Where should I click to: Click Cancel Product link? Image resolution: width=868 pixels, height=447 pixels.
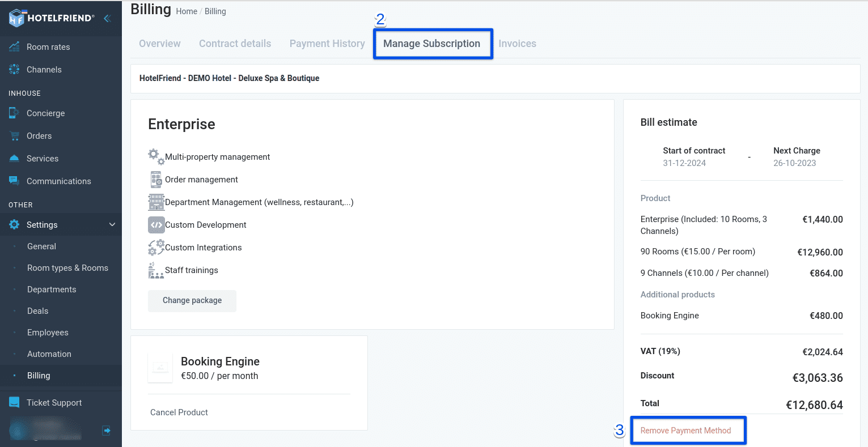pos(179,412)
